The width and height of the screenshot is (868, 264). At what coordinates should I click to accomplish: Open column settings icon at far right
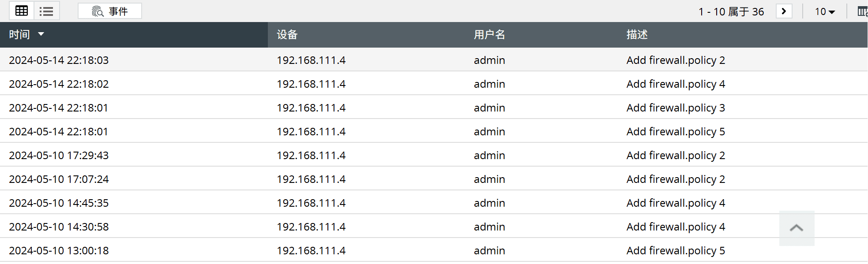tap(862, 11)
